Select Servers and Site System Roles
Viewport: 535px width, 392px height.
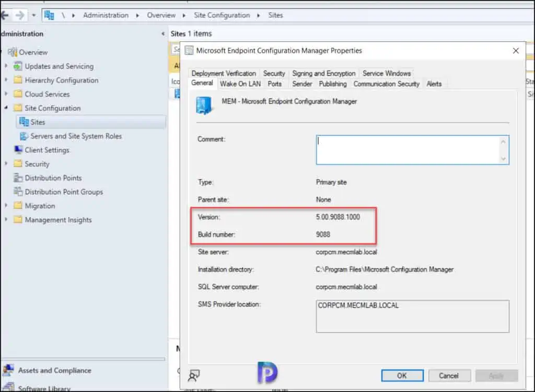pyautogui.click(x=76, y=136)
